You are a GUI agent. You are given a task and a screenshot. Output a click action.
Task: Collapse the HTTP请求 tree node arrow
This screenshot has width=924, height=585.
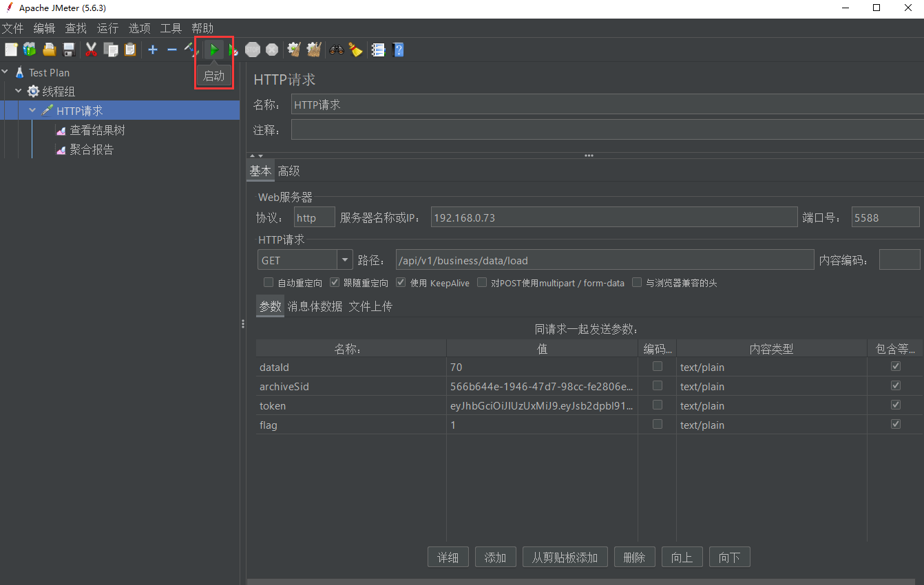[32, 110]
